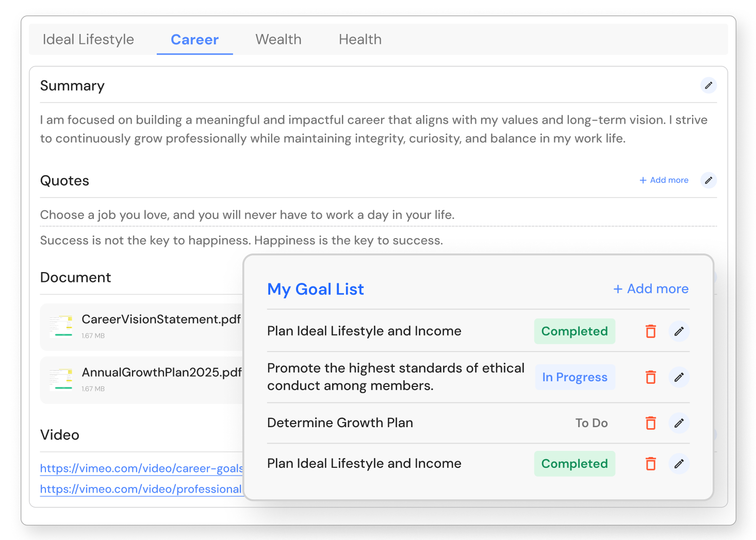Open the vimeo career-goals video link

point(141,468)
